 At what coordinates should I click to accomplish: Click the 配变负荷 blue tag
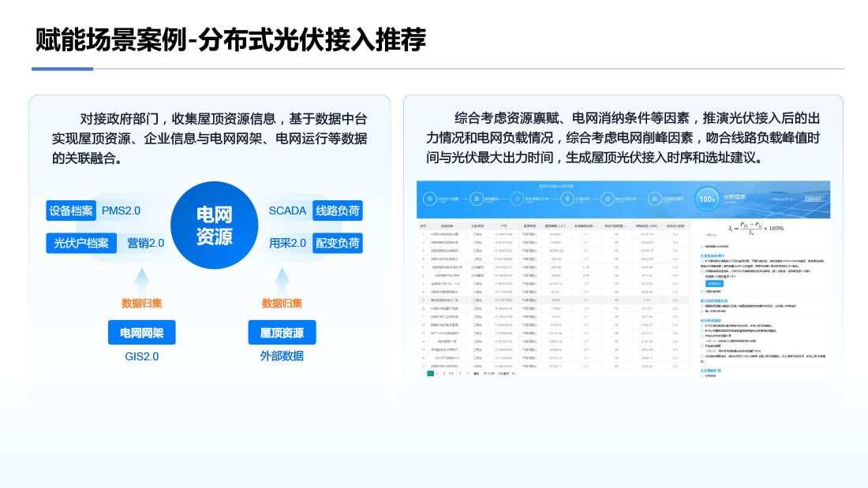[x=338, y=243]
